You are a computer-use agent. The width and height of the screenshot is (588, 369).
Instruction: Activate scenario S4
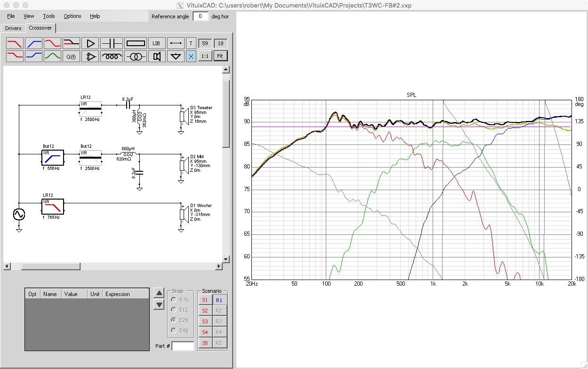(205, 332)
